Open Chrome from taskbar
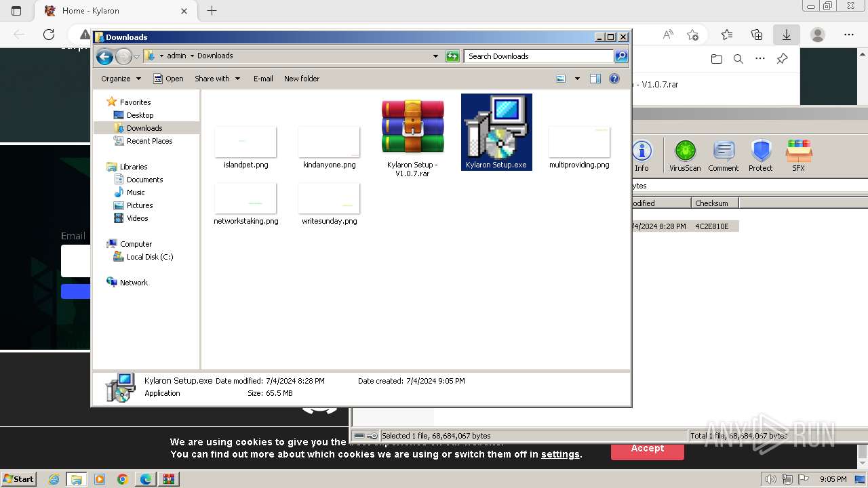Screen dimensions: 868x488 point(122,479)
